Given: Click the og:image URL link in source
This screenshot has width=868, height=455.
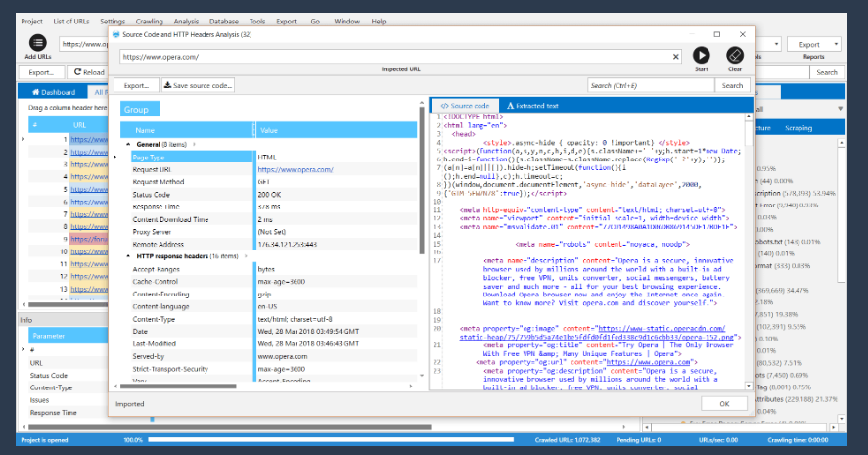Looking at the screenshot, I should [x=599, y=332].
